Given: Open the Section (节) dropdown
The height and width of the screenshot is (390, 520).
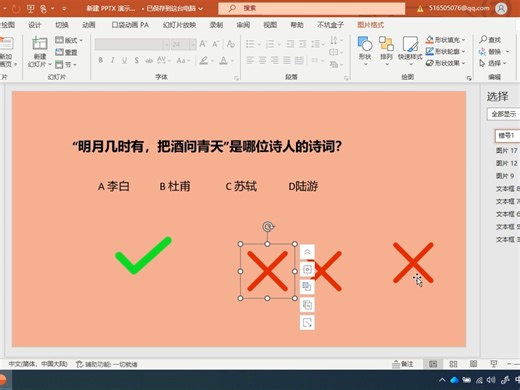Looking at the screenshot, I should [66, 64].
